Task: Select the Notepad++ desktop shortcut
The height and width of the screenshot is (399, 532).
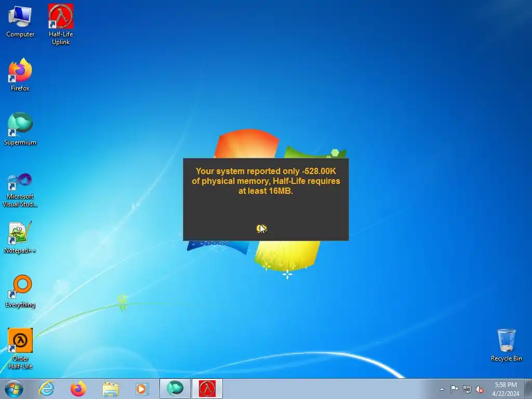Action: click(20, 237)
